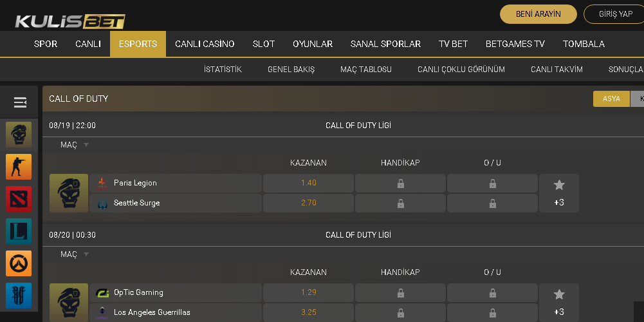Bet on Los Angeles Guerrillas odds 3.25
Viewport: 644px width, 322px height.
(x=308, y=312)
